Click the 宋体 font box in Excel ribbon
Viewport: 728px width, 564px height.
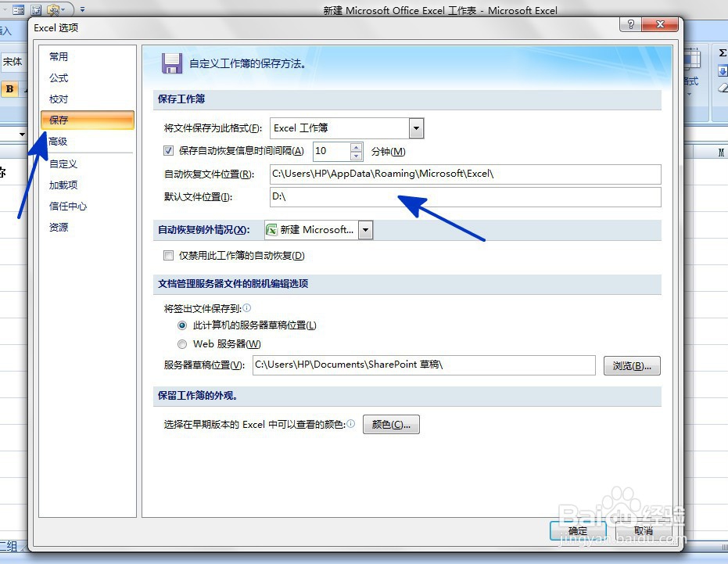[13, 61]
